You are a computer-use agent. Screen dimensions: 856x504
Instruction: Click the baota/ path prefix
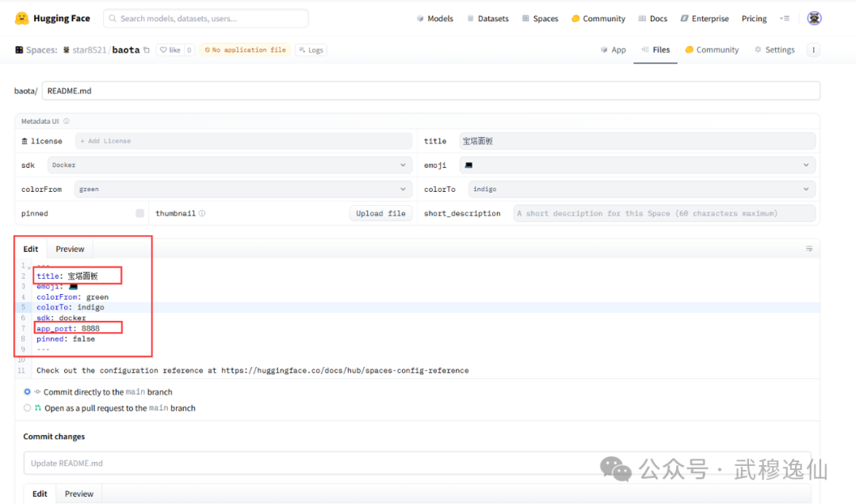point(25,90)
